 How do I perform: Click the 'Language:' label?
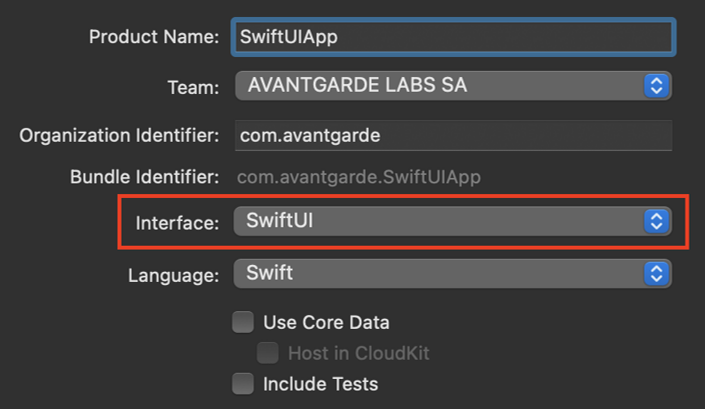pyautogui.click(x=174, y=276)
